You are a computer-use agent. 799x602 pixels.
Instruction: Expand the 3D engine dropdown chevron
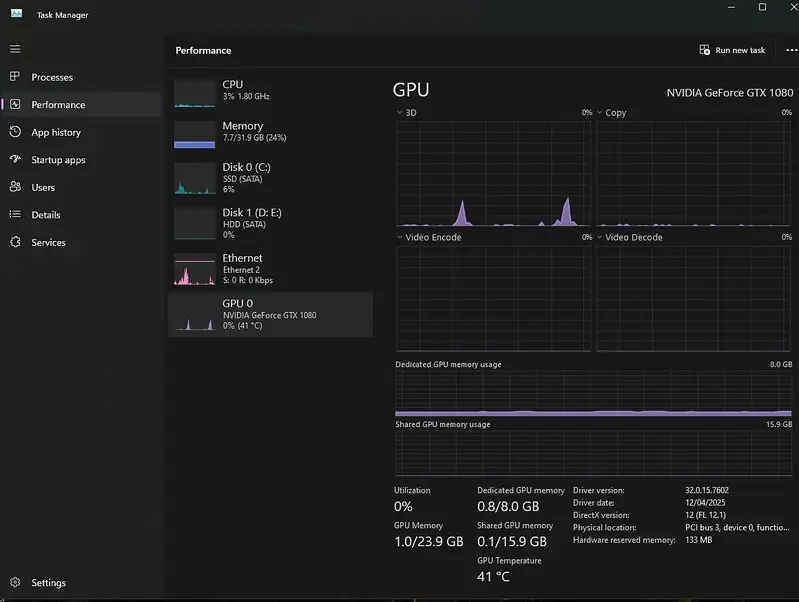click(x=400, y=112)
